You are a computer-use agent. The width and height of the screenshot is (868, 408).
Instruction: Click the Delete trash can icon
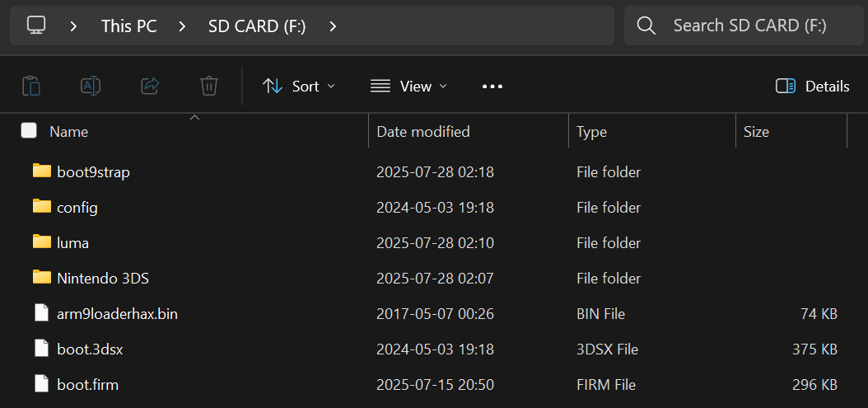209,86
